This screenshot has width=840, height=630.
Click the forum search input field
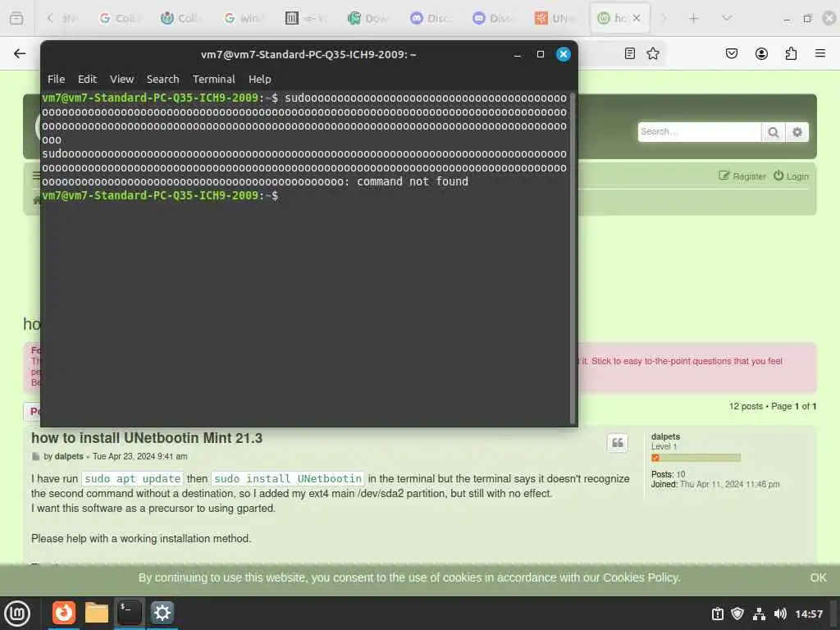point(699,132)
